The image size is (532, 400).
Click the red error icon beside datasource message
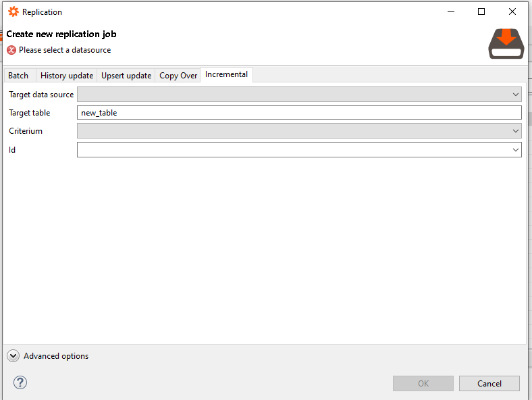tap(11, 50)
